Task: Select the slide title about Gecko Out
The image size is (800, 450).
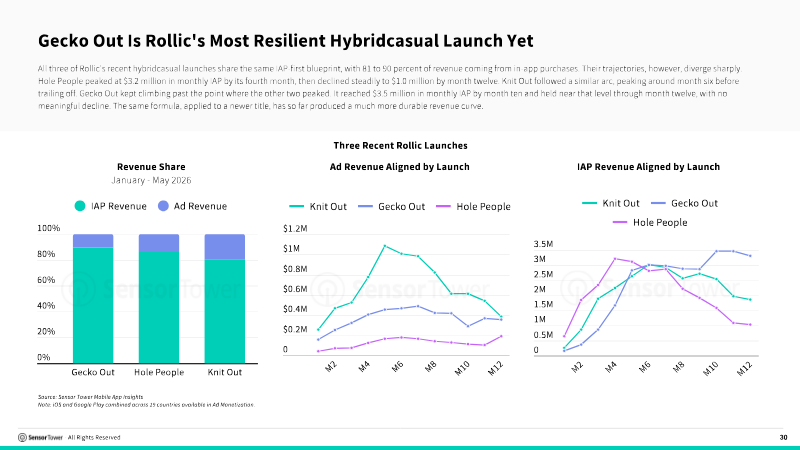Action: [286, 41]
